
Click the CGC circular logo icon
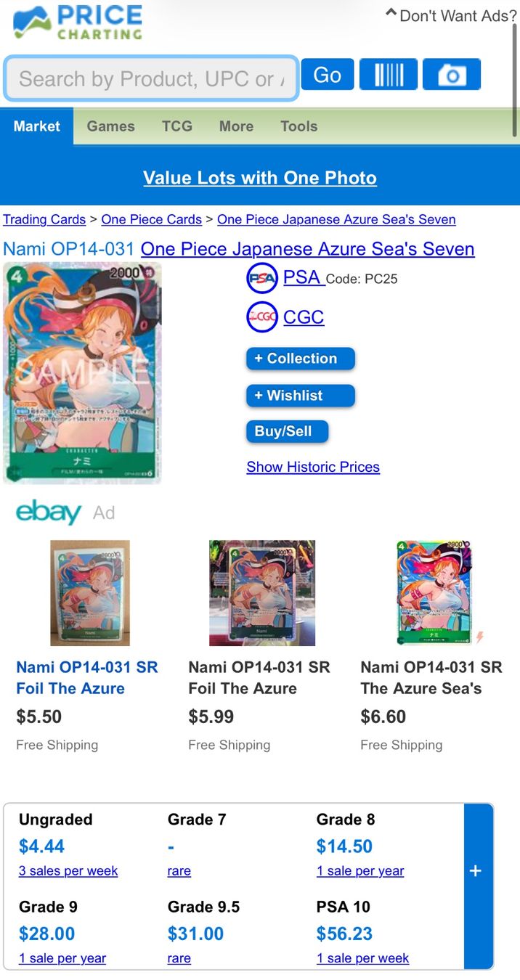pyautogui.click(x=262, y=317)
